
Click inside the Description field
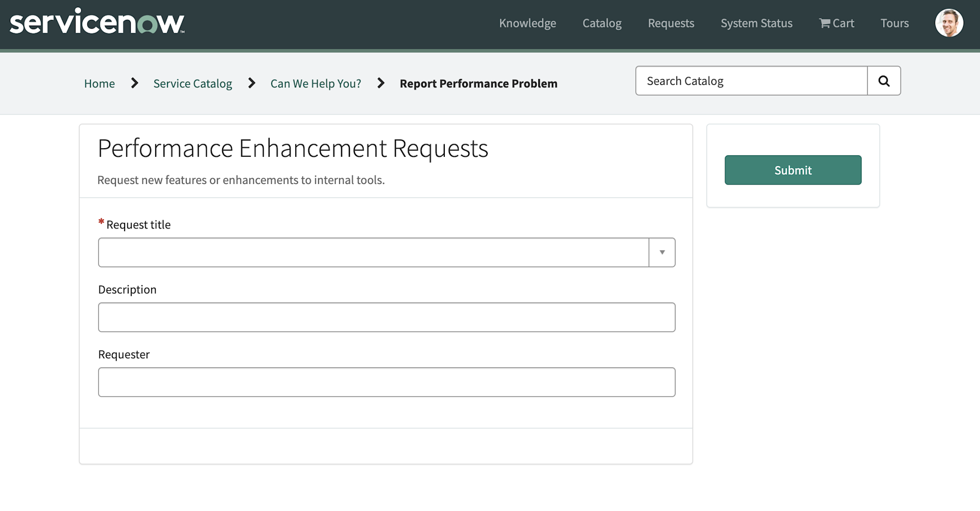(x=387, y=317)
